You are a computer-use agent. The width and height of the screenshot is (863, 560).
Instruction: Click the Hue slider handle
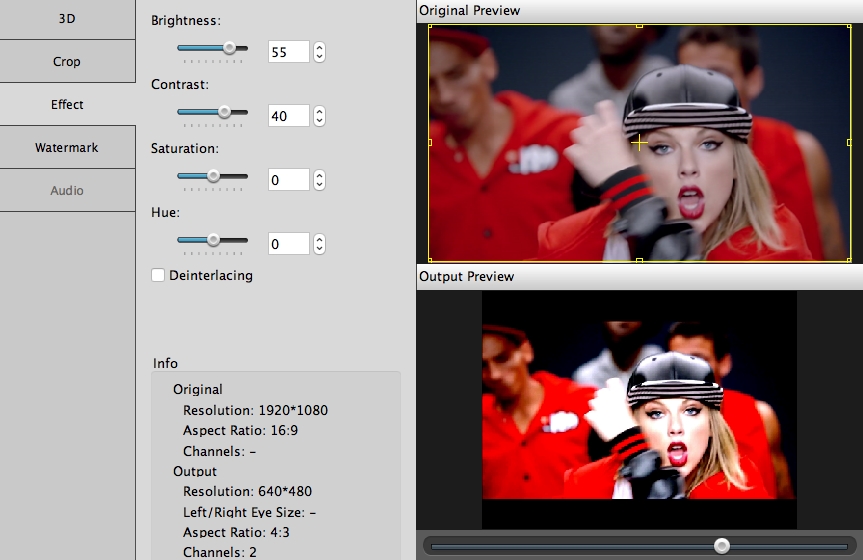click(213, 240)
